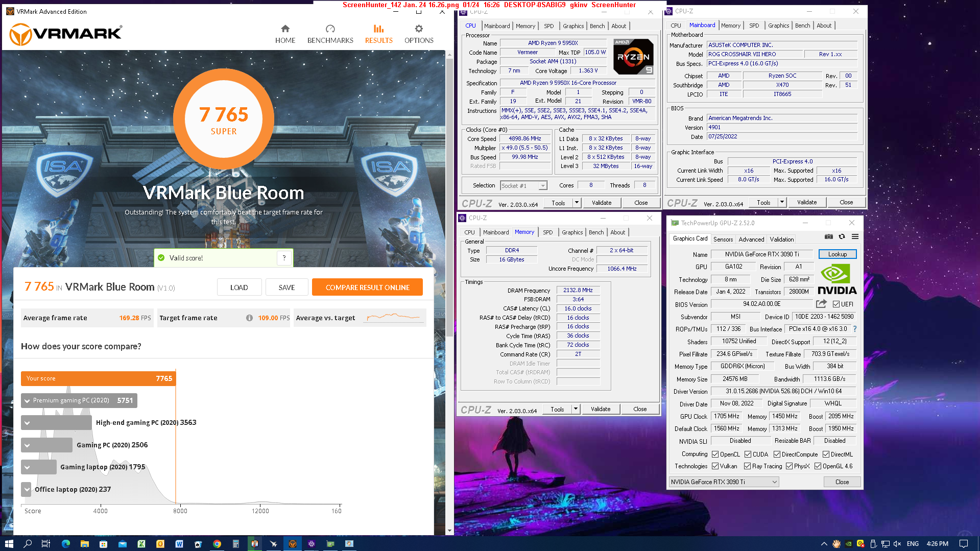Image resolution: width=980 pixels, height=551 pixels.
Task: Open Excel from taskbar
Action: (x=141, y=544)
